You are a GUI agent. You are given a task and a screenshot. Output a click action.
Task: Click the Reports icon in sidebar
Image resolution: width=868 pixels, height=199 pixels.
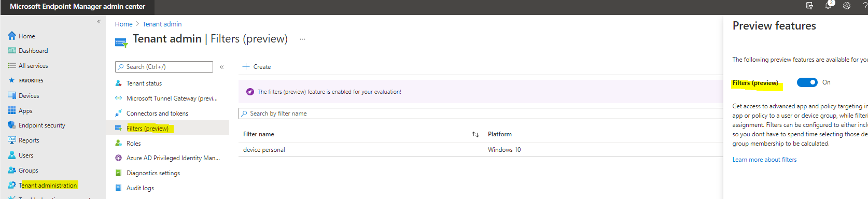click(12, 140)
